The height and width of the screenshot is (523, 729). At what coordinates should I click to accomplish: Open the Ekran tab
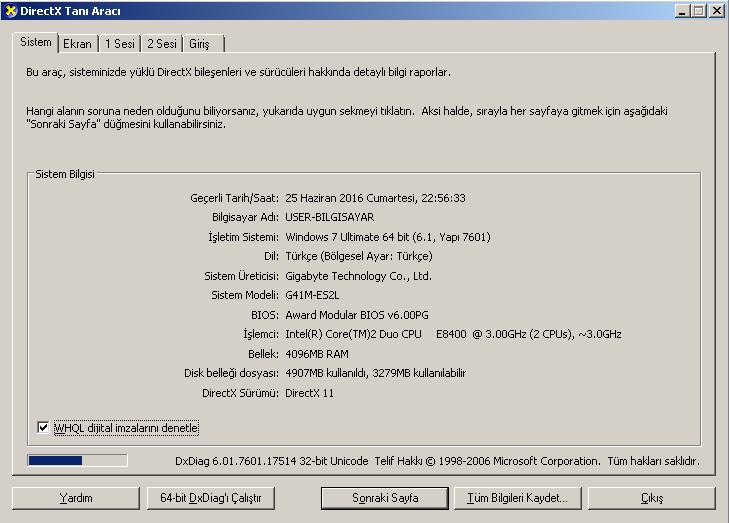tap(78, 44)
